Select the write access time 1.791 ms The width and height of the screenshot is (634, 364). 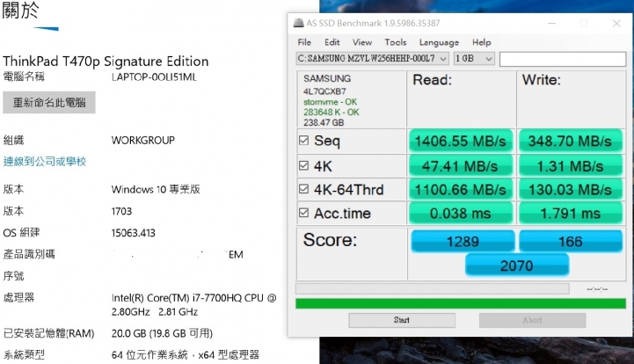[x=570, y=213]
